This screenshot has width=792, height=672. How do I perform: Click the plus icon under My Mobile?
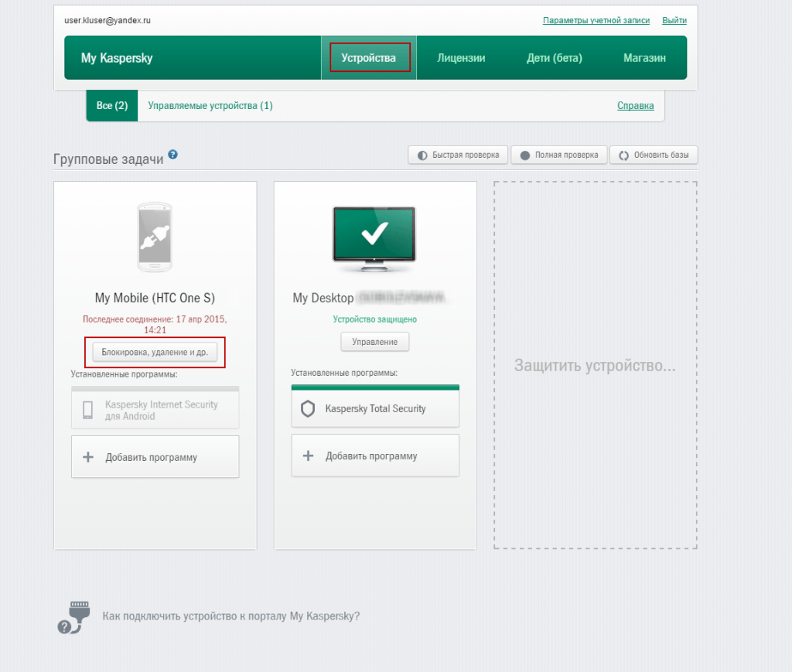point(88,457)
